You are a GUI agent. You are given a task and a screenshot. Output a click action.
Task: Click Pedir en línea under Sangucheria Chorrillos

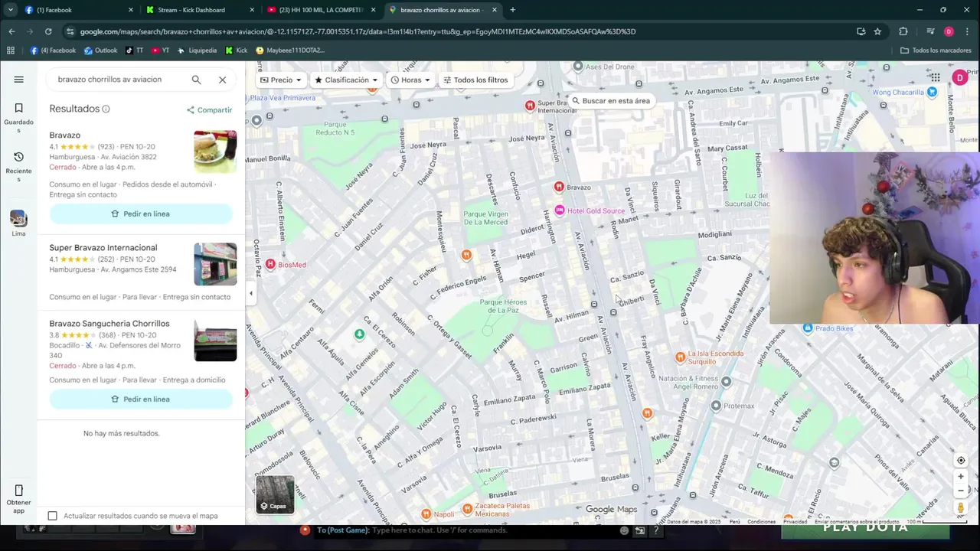pyautogui.click(x=141, y=399)
